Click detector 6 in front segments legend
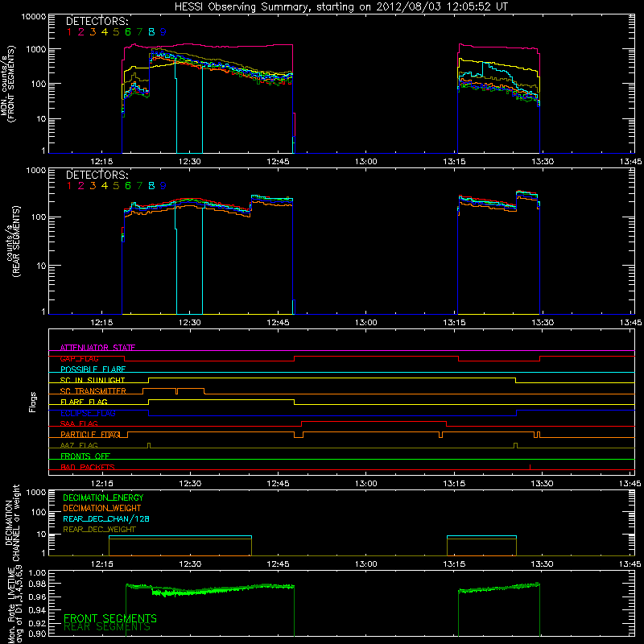Image resolution: width=644 pixels, height=644 pixels. [128, 31]
